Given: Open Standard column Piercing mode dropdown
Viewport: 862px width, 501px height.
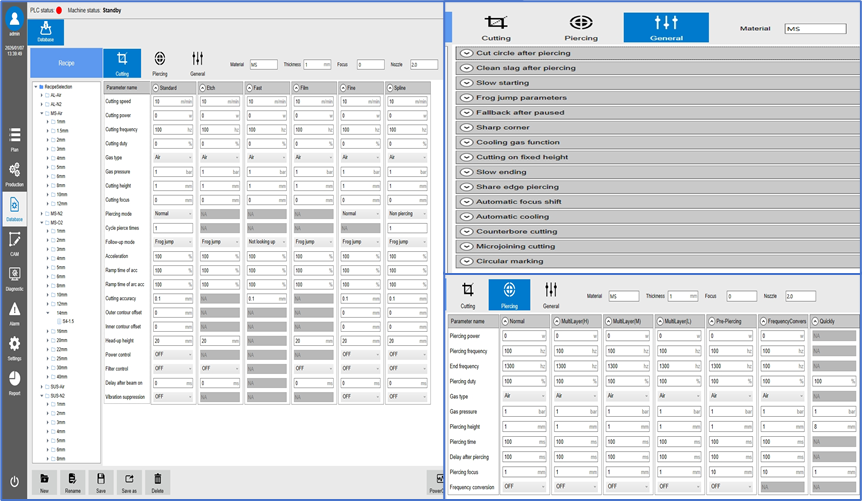Looking at the screenshot, I should coord(173,213).
